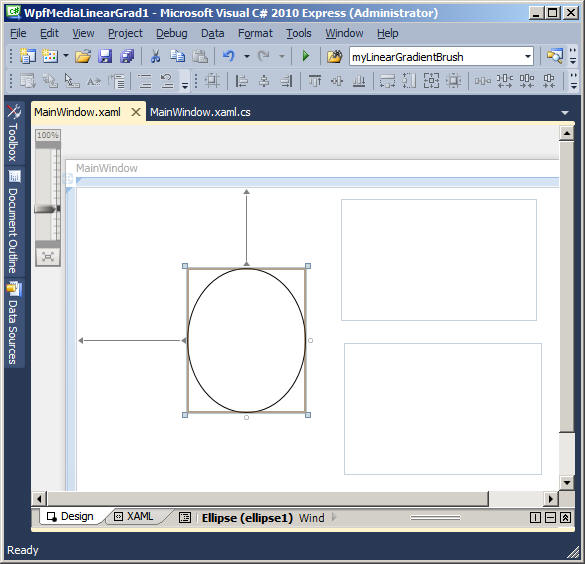Expand the Undo history dropdown arrow
Viewport: 585px width, 564px height.
coord(247,57)
